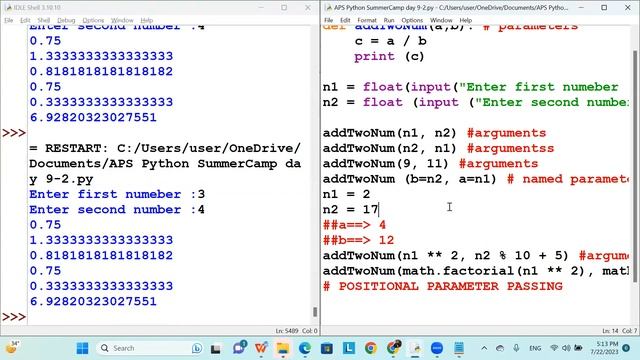The height and width of the screenshot is (360, 640).
Task: Open Window menu in IDLE Shell
Action: [x=122, y=20]
